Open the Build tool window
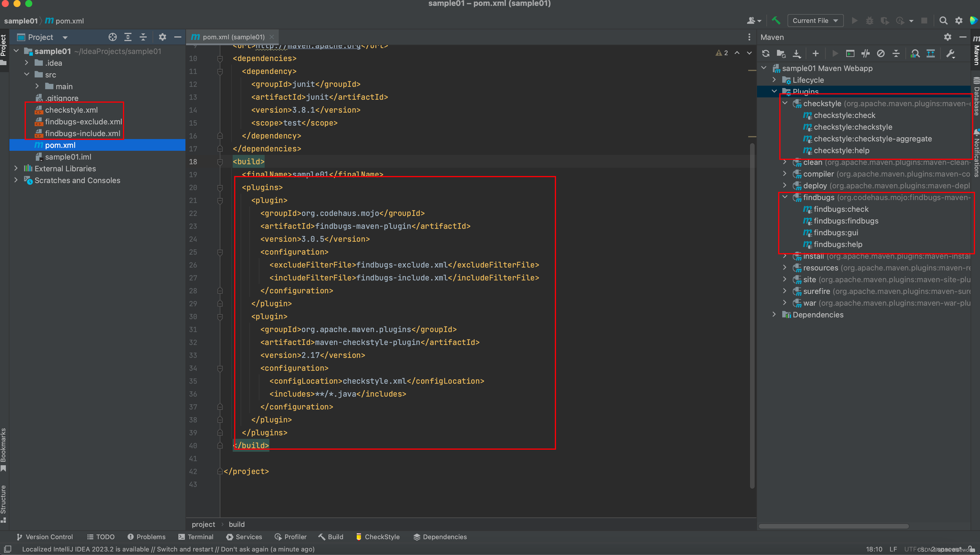The width and height of the screenshot is (980, 555). (x=331, y=537)
